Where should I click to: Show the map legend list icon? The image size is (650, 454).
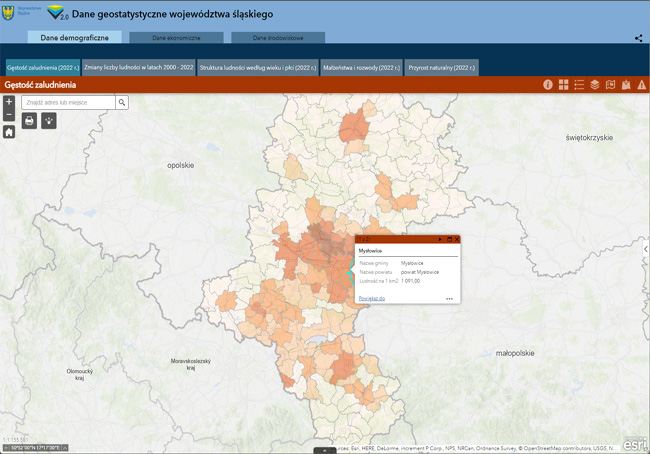pos(579,85)
